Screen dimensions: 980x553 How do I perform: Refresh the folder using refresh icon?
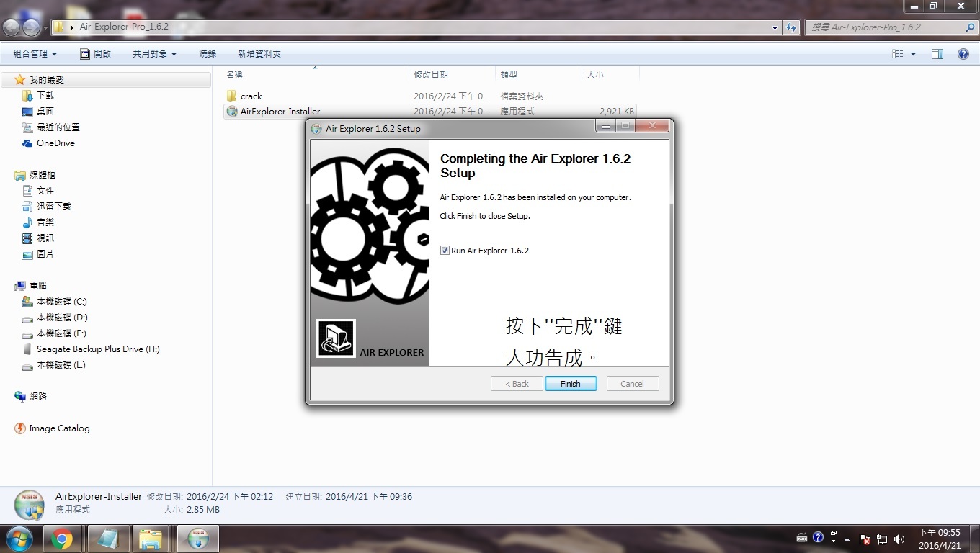pyautogui.click(x=791, y=27)
